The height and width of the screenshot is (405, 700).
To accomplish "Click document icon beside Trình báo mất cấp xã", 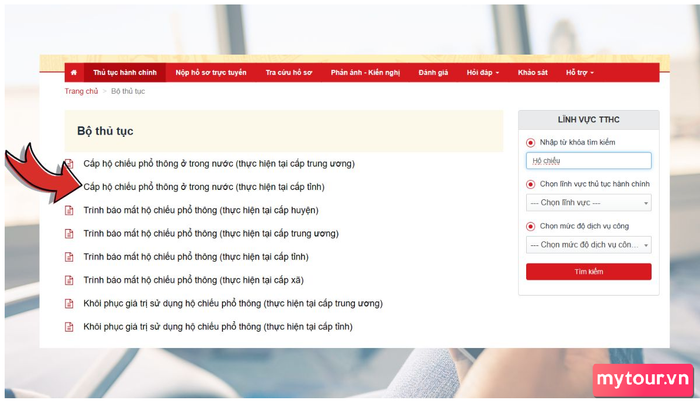I will 69,280.
